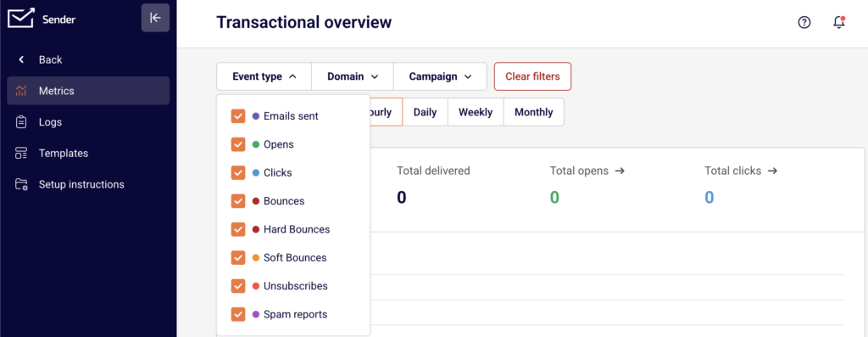868x337 pixels.
Task: Click the Transactional overview heading
Action: point(304,22)
